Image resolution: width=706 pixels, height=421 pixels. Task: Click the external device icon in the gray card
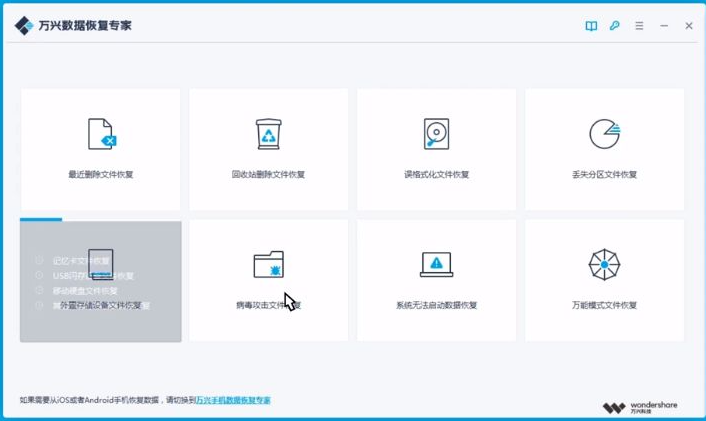(101, 263)
